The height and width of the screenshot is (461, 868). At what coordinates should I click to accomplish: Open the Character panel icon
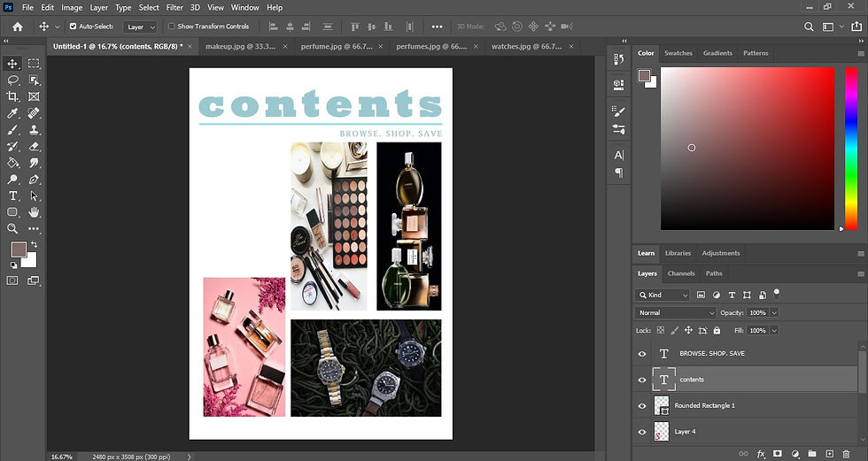pyautogui.click(x=619, y=156)
